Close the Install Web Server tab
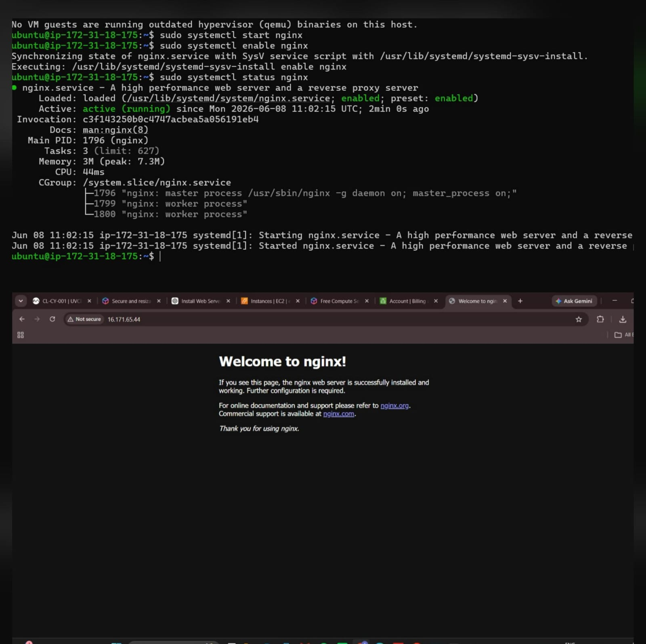The height and width of the screenshot is (644, 646). pyautogui.click(x=228, y=301)
